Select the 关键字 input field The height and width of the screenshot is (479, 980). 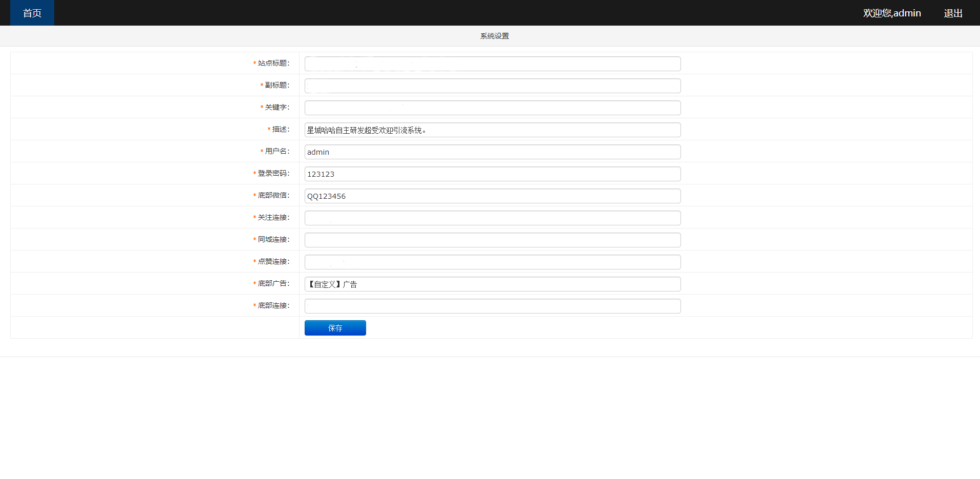pyautogui.click(x=492, y=108)
